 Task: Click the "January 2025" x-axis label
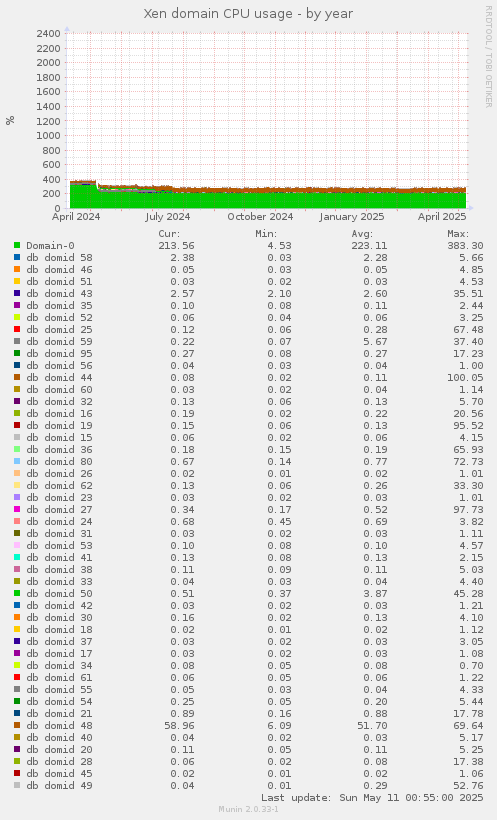(352, 217)
